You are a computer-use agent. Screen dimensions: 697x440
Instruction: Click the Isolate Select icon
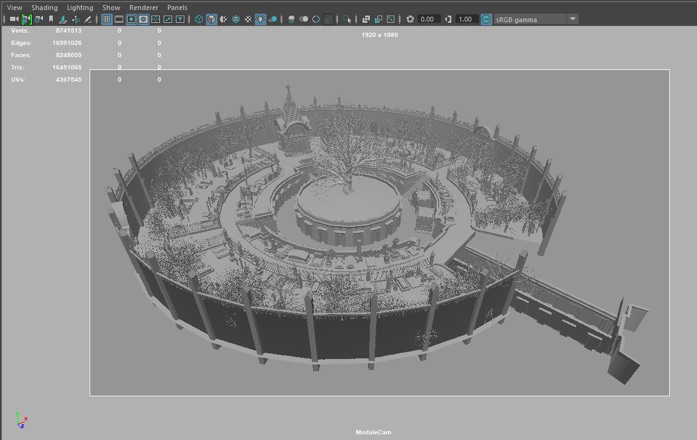[348, 19]
